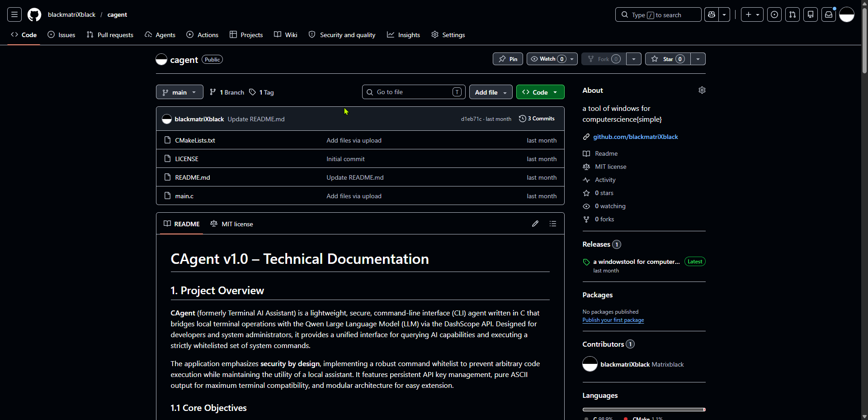
Task: Open the LICENSE file
Action: point(187,159)
